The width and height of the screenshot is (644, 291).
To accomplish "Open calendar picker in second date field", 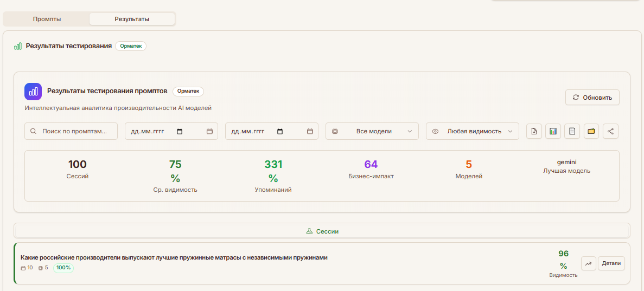I will click(x=280, y=131).
